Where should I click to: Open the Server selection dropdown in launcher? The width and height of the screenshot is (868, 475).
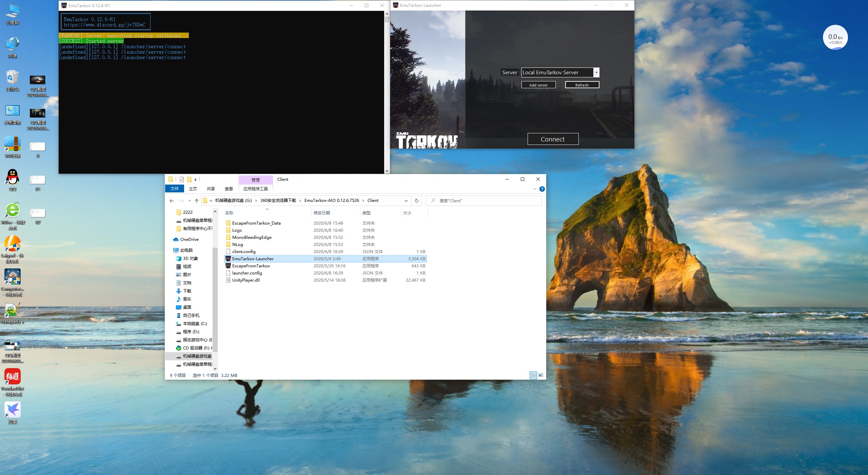pyautogui.click(x=596, y=72)
